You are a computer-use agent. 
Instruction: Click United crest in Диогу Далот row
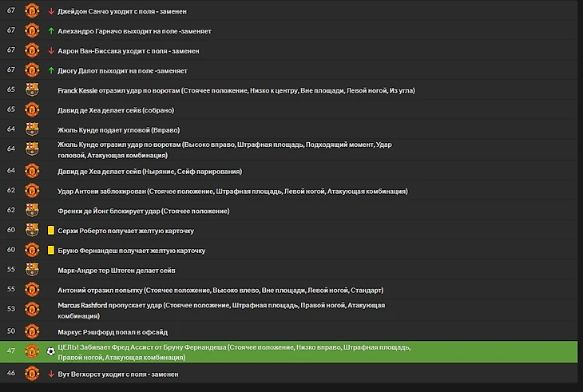click(32, 69)
